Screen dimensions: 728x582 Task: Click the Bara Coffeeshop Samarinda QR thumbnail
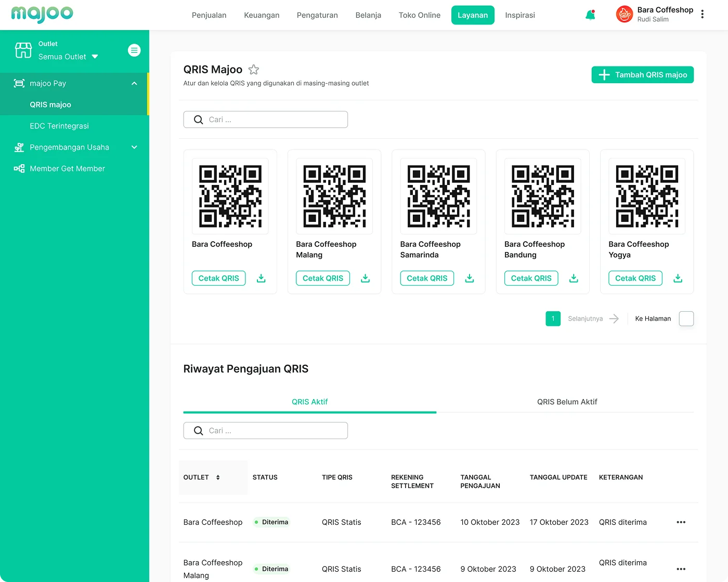pyautogui.click(x=439, y=196)
